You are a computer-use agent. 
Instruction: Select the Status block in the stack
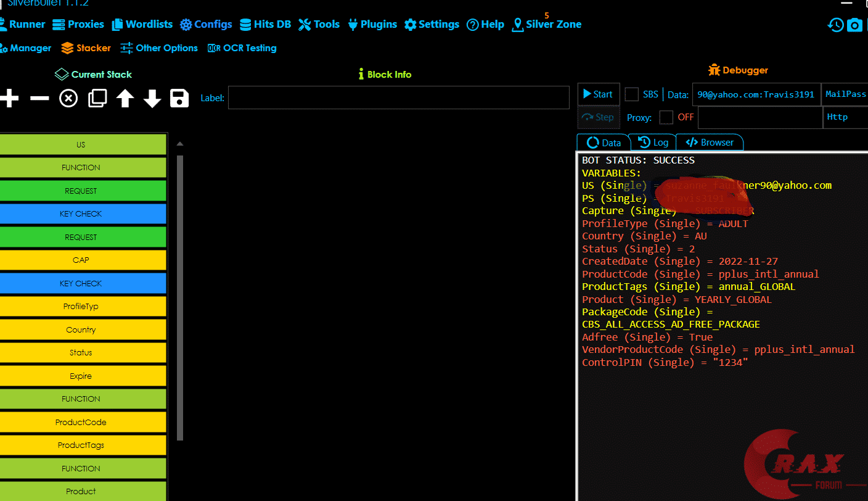pyautogui.click(x=83, y=353)
